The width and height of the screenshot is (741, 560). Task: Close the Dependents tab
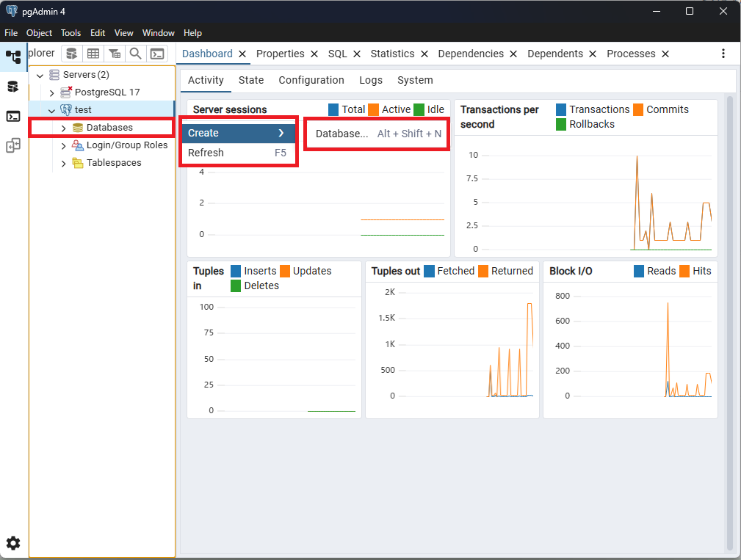[x=593, y=54]
